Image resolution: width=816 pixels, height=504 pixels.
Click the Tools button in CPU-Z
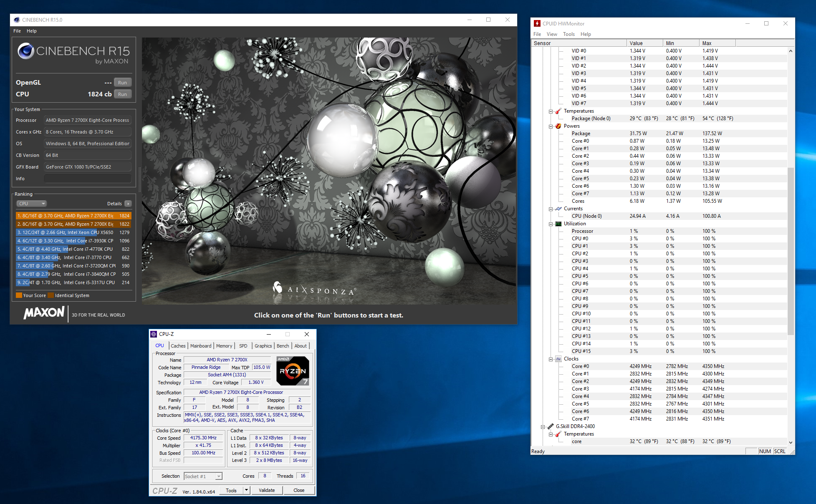[x=231, y=490]
